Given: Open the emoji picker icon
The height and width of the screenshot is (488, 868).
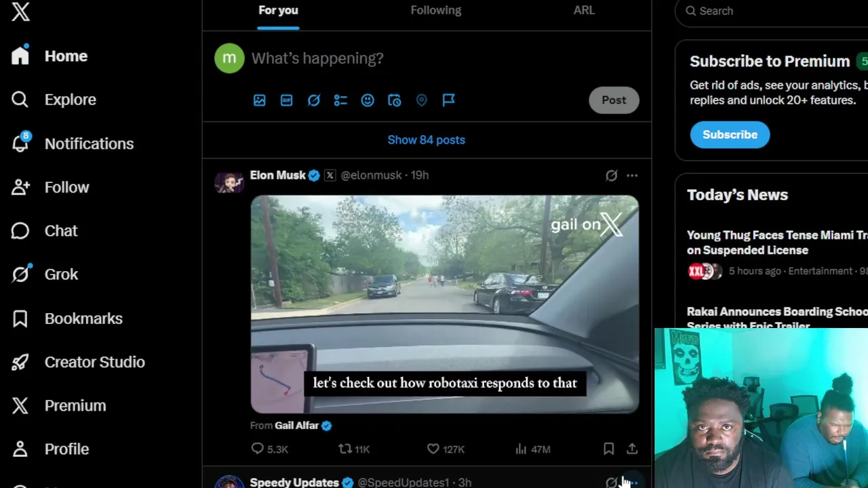Looking at the screenshot, I should [368, 100].
